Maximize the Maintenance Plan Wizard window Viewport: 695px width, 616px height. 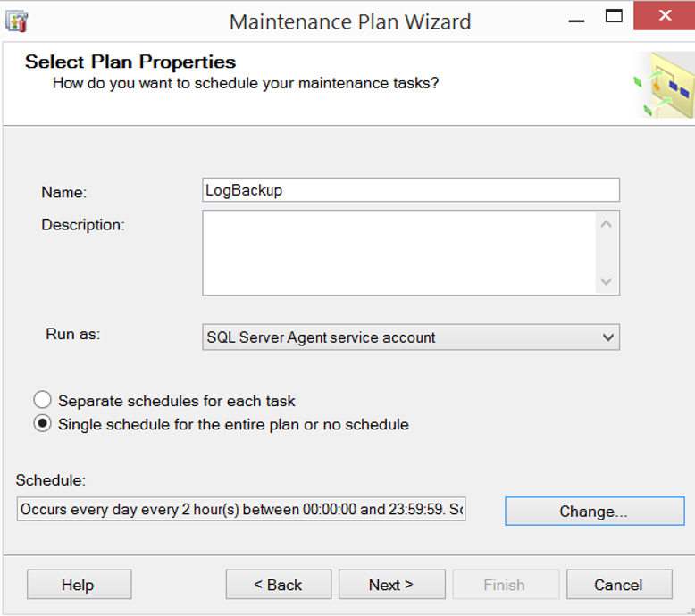(614, 16)
